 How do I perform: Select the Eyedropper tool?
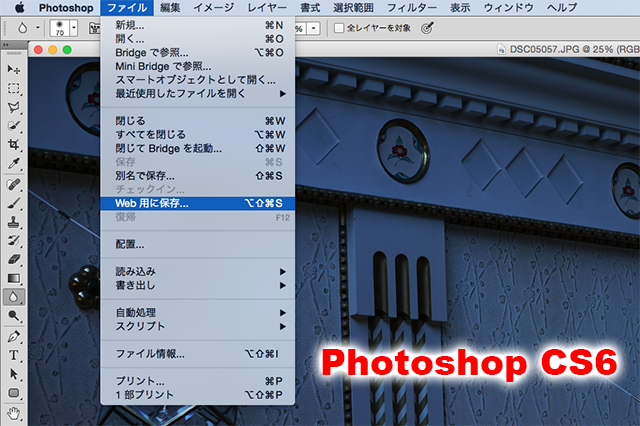click(13, 163)
